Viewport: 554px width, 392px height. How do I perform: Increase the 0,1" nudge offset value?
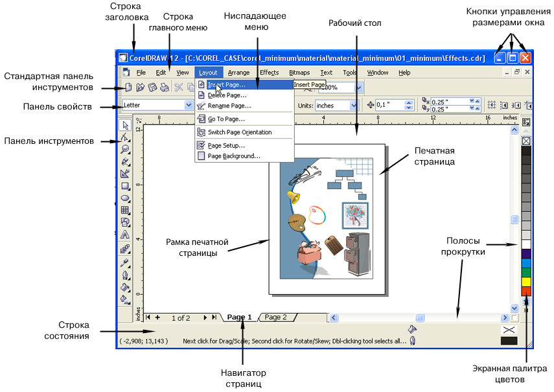click(409, 102)
